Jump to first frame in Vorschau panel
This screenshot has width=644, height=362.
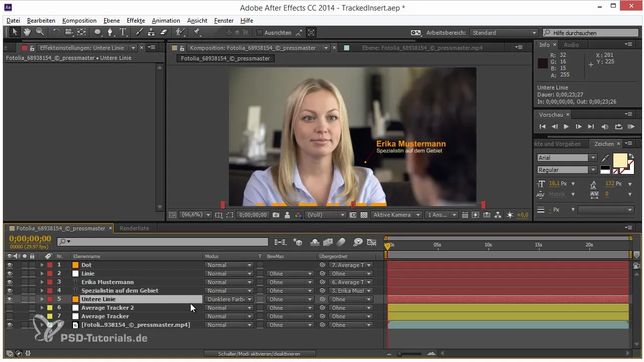pos(542,127)
